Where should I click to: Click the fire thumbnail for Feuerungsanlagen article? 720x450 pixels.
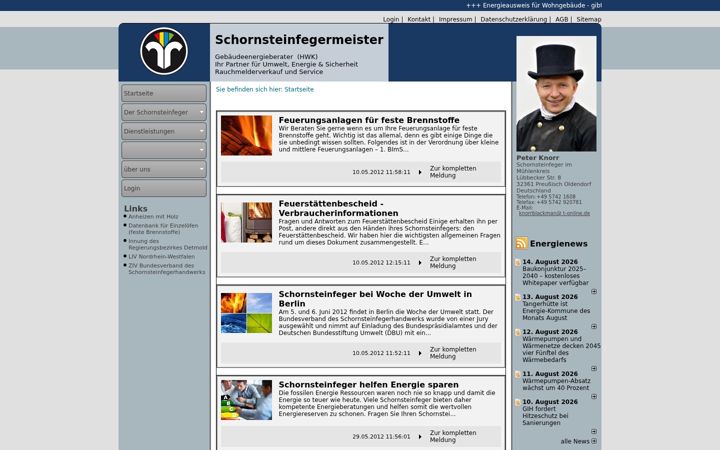246,135
